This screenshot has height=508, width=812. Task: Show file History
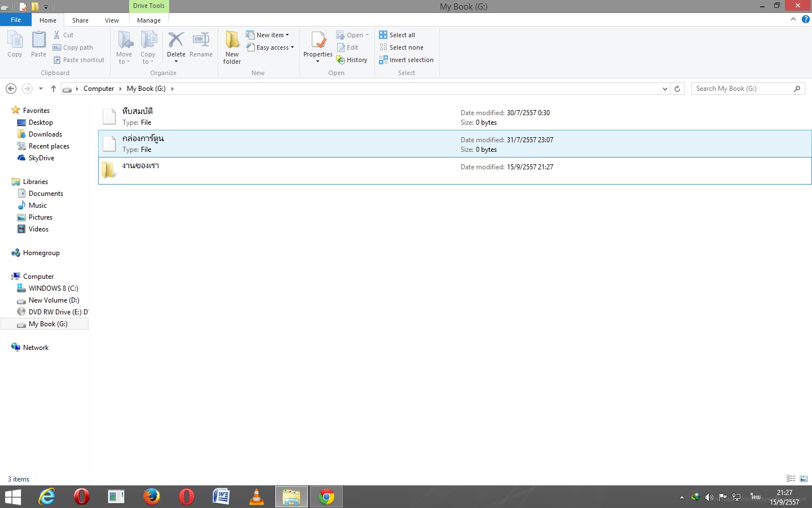coord(352,60)
